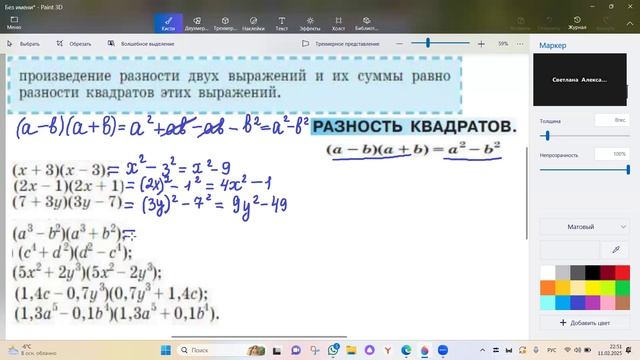The width and height of the screenshot is (640, 360).
Task: Click the Толщина thickness value field
Action: [x=611, y=120]
